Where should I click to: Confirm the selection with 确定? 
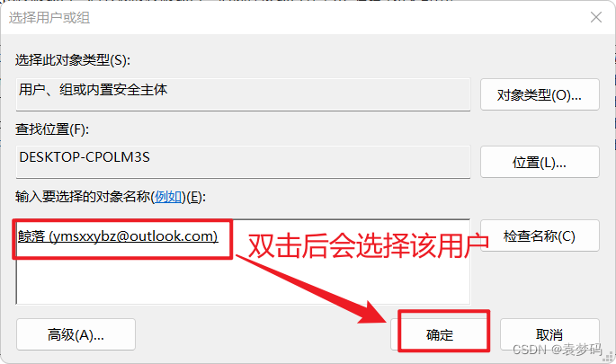[x=440, y=334]
